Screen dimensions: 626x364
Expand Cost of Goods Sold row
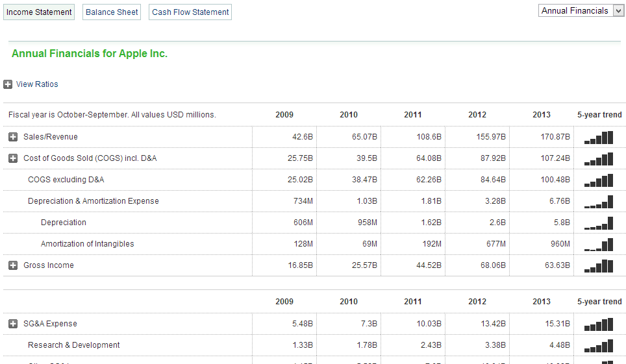pos(13,158)
